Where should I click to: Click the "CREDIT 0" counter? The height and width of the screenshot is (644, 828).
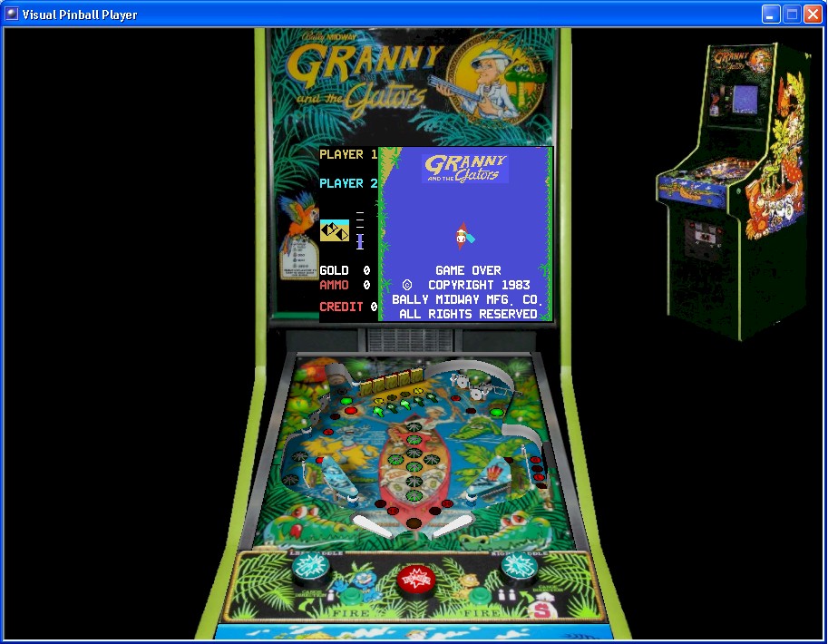point(348,307)
